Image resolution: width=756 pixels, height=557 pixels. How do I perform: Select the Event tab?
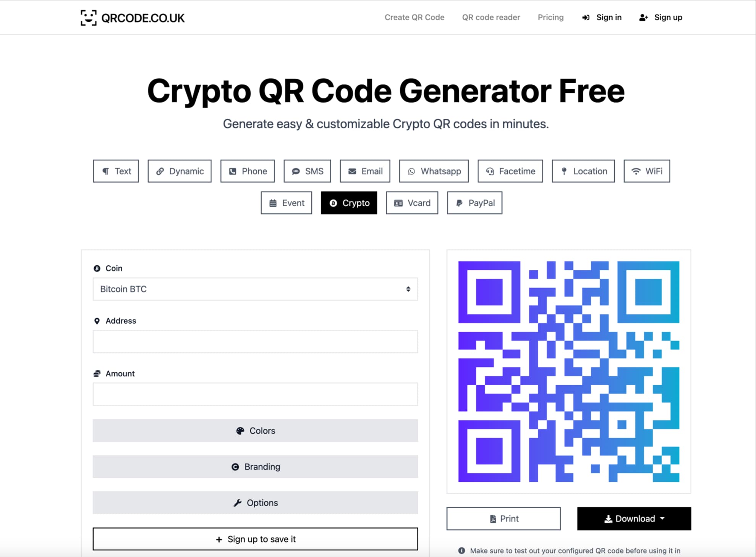[287, 203]
